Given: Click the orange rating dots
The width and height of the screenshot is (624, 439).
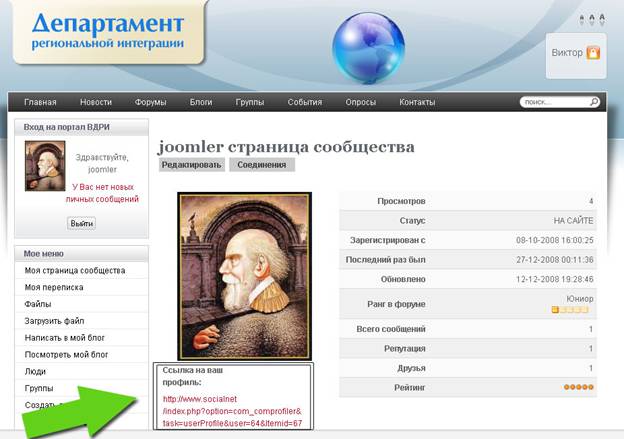Looking at the screenshot, I should [x=579, y=387].
